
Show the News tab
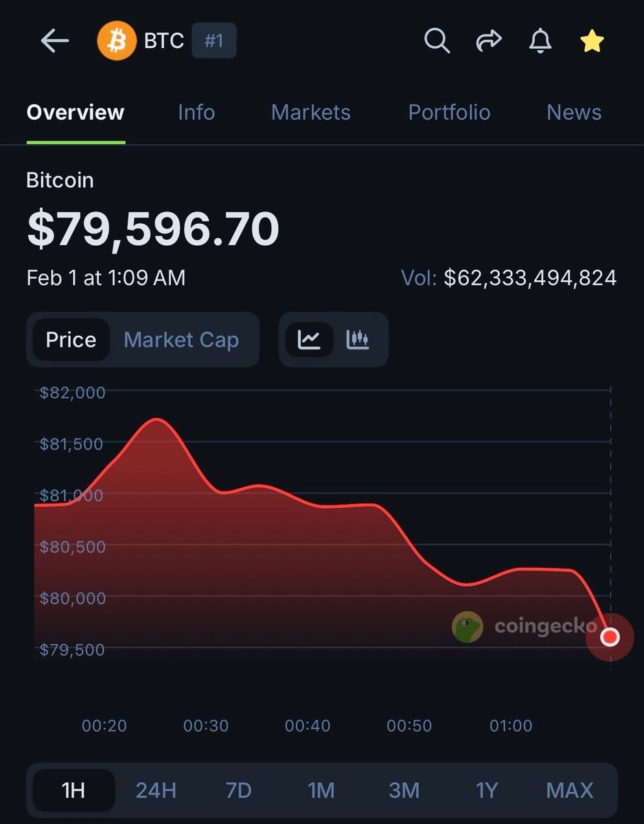coord(574,113)
